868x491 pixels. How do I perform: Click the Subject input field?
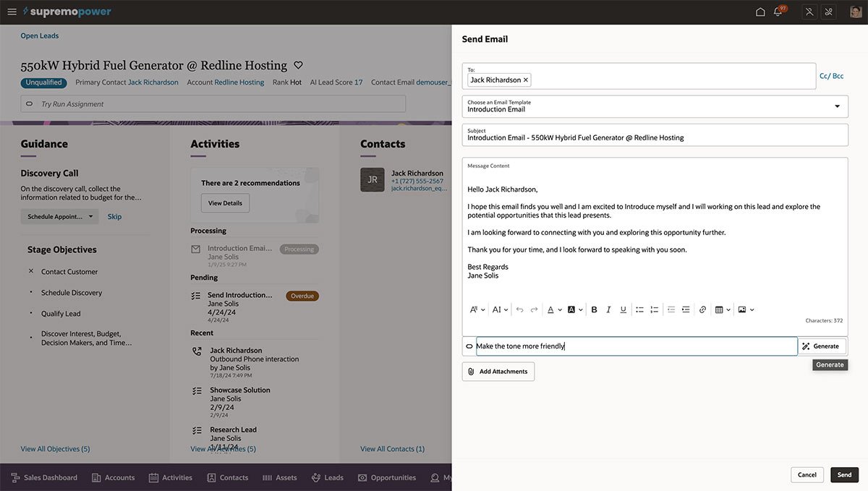pos(655,137)
